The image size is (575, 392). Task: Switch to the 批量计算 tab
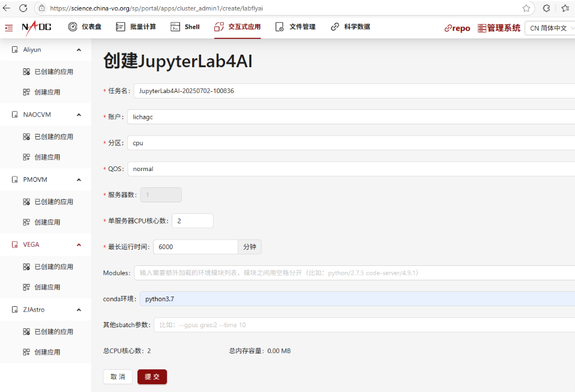[x=136, y=27]
